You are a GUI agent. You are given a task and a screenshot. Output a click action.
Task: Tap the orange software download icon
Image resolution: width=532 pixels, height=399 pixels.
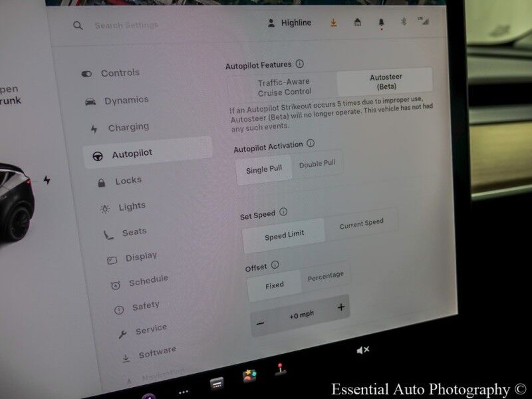click(x=334, y=23)
